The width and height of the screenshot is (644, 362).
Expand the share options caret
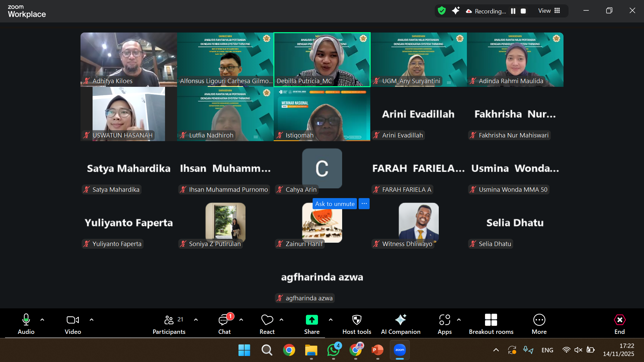(331, 320)
